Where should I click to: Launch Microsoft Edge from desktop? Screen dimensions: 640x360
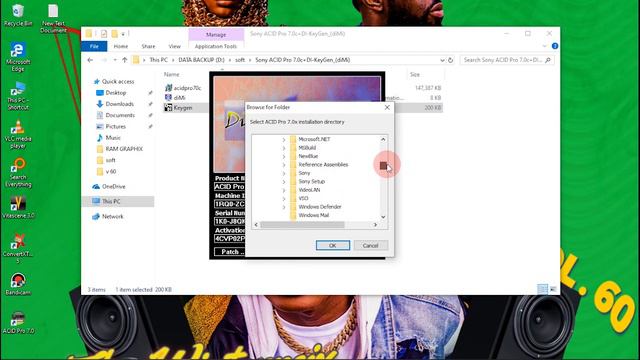18,57
